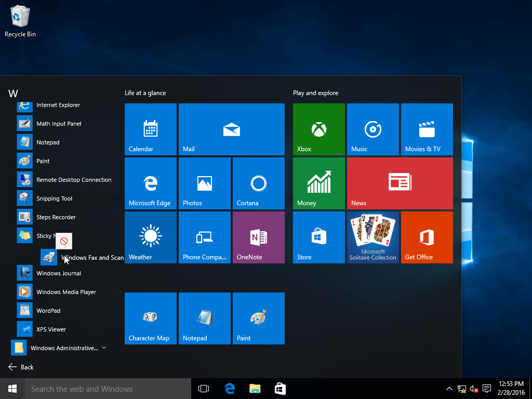Screen dimensions: 532x399
Task: Open the Store from the taskbar
Action: [x=280, y=389]
